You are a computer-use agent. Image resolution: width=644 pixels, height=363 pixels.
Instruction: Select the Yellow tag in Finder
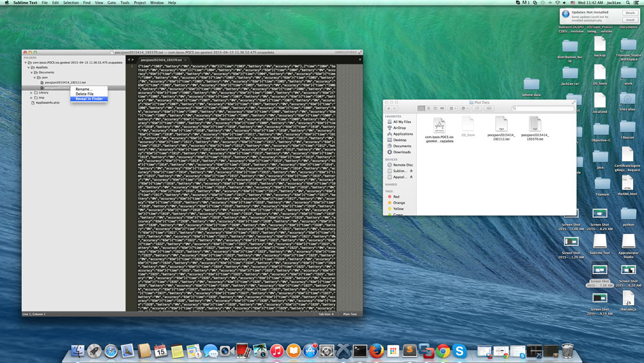(x=399, y=209)
